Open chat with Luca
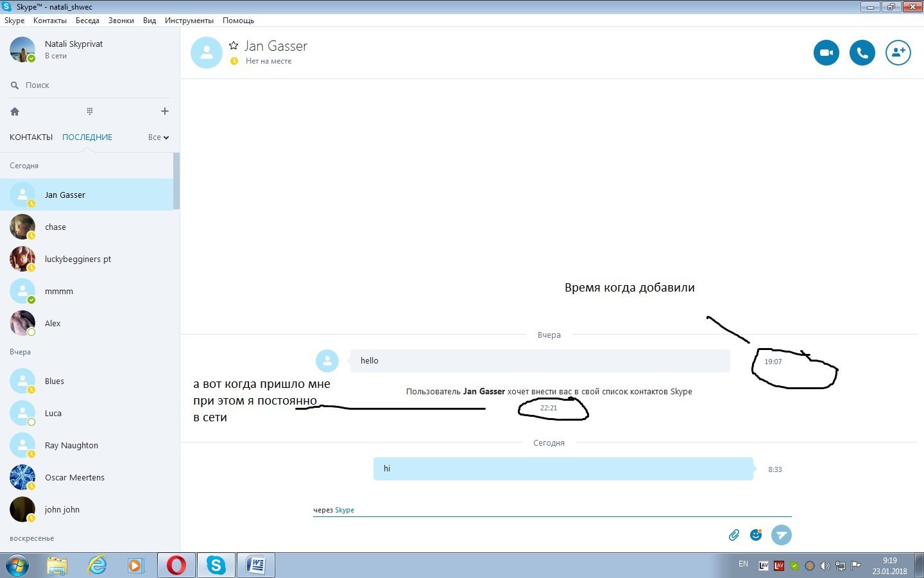The image size is (924, 578). pyautogui.click(x=87, y=413)
